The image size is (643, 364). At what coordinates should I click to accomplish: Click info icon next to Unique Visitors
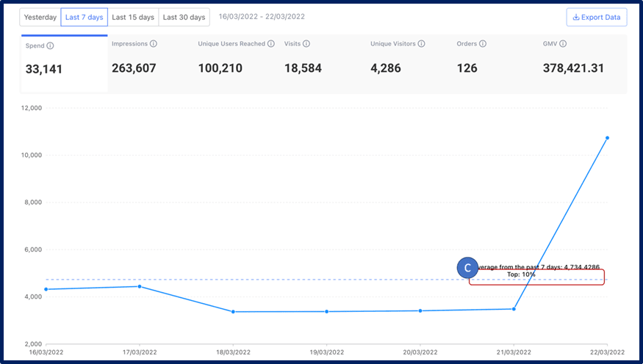pyautogui.click(x=421, y=44)
